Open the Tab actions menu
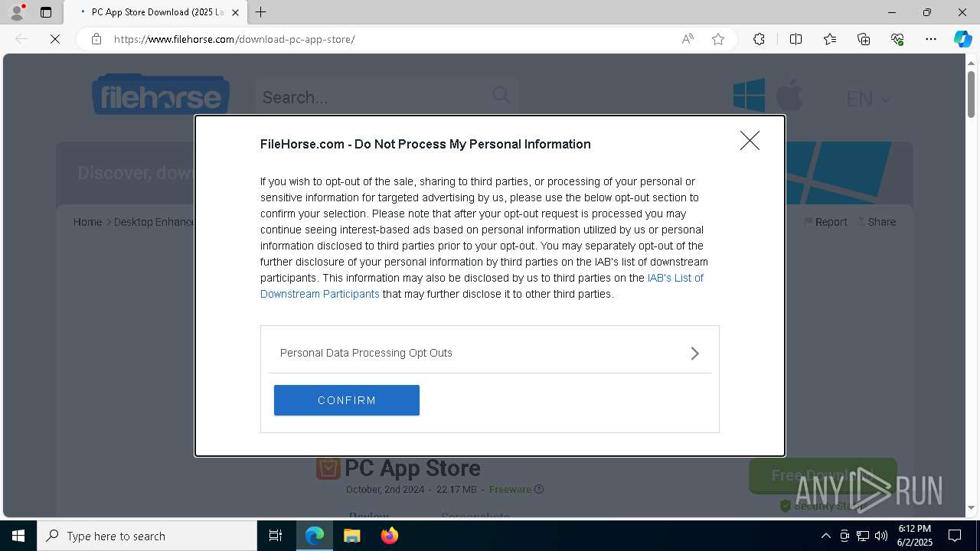The width and height of the screenshot is (980, 551). [x=46, y=12]
